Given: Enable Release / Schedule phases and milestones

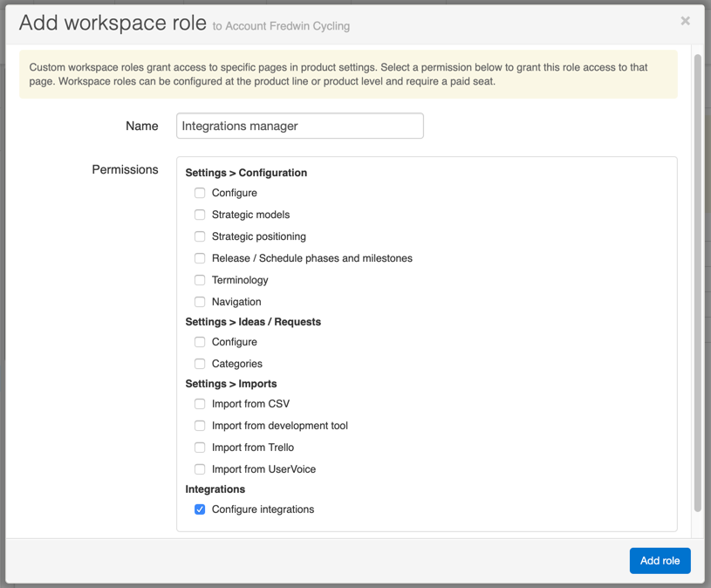Looking at the screenshot, I should click(x=200, y=258).
